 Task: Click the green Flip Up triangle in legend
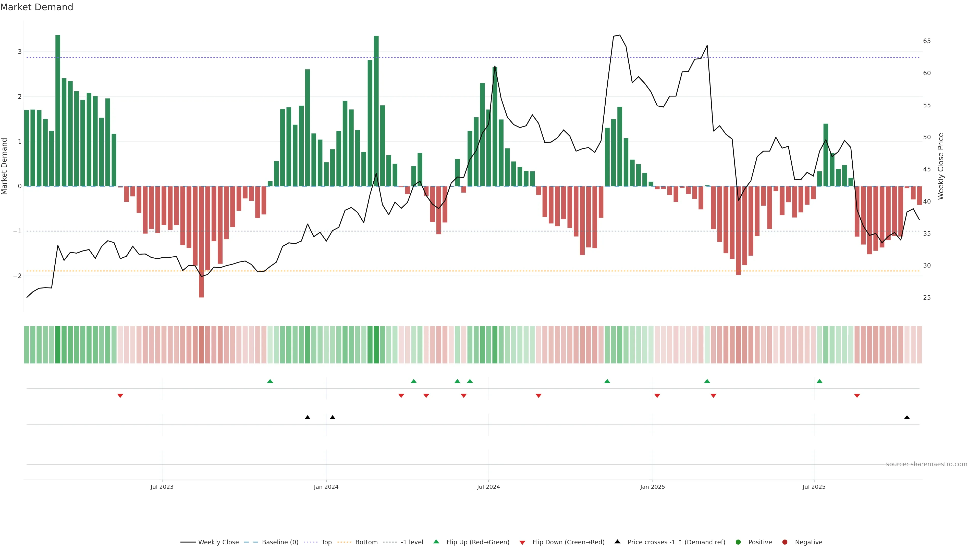tap(436, 542)
